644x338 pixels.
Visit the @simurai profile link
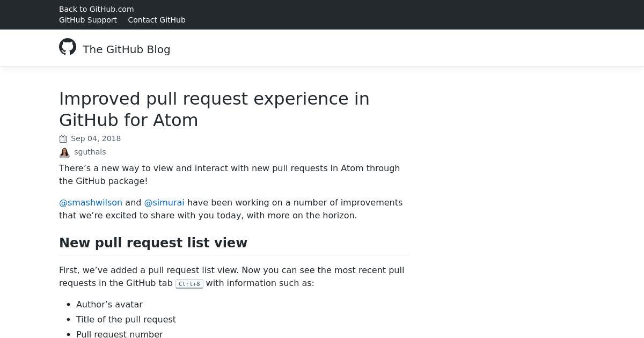click(164, 202)
